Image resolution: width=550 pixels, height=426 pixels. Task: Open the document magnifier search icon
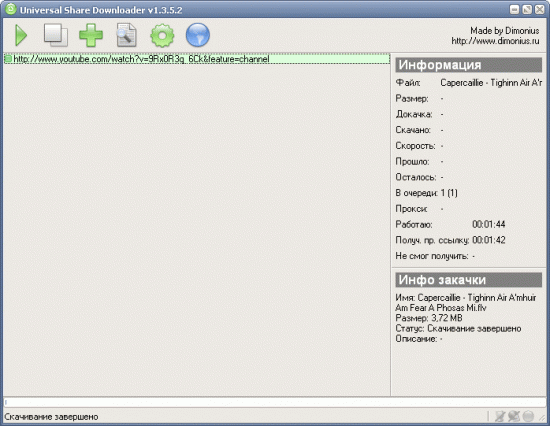point(126,35)
